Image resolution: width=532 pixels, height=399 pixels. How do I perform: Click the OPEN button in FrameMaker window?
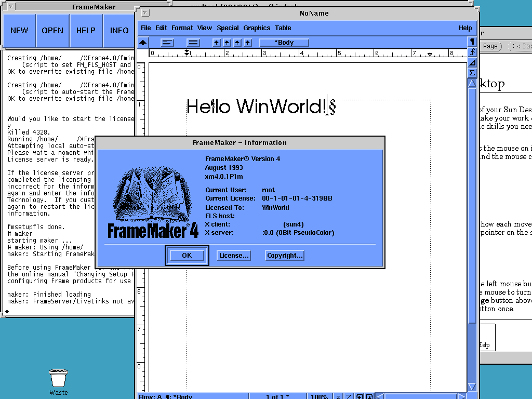coord(52,31)
